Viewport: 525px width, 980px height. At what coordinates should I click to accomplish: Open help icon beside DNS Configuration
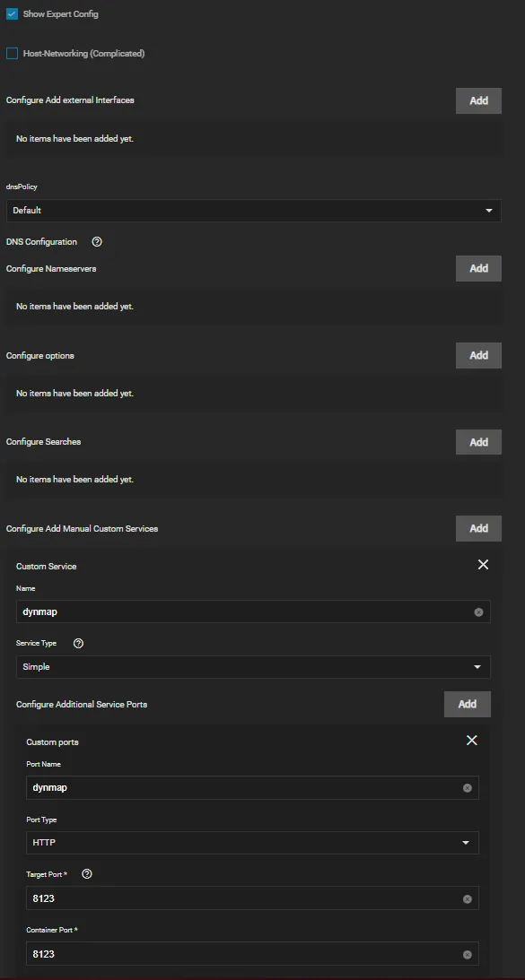[x=97, y=242]
